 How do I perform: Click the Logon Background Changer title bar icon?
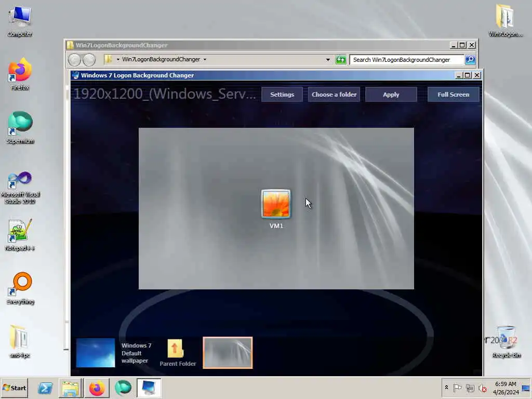pos(76,75)
